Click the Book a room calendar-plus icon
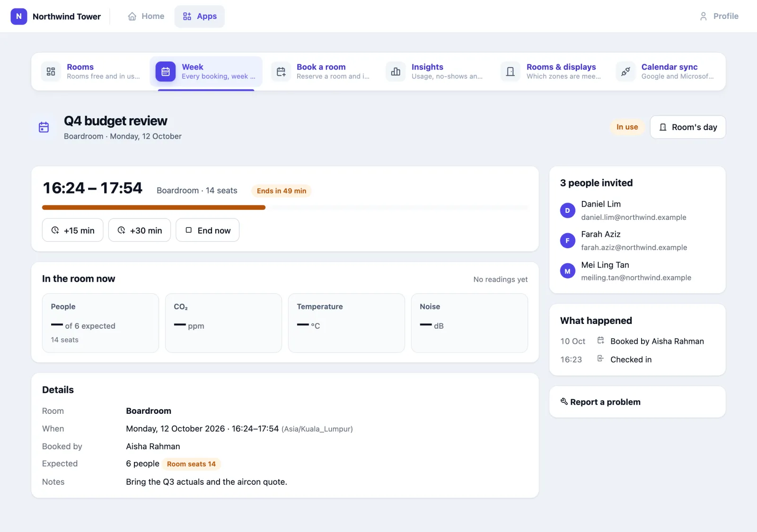 pos(281,72)
